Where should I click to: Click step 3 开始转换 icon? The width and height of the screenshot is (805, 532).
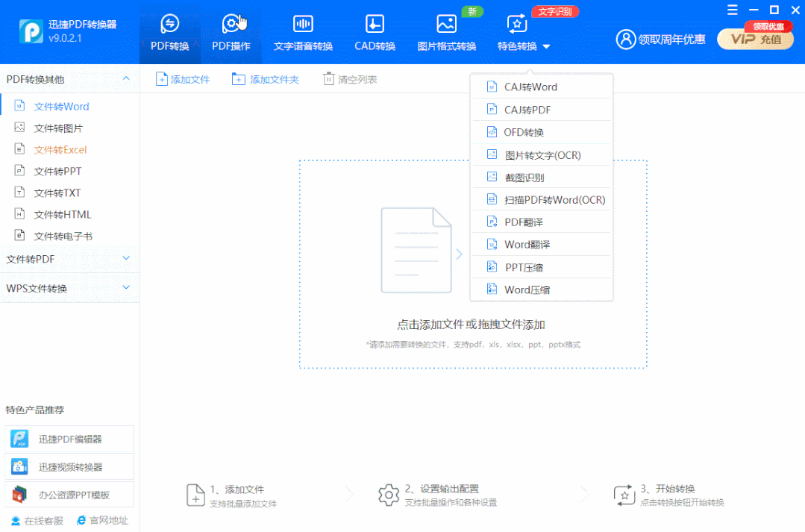pyautogui.click(x=624, y=495)
